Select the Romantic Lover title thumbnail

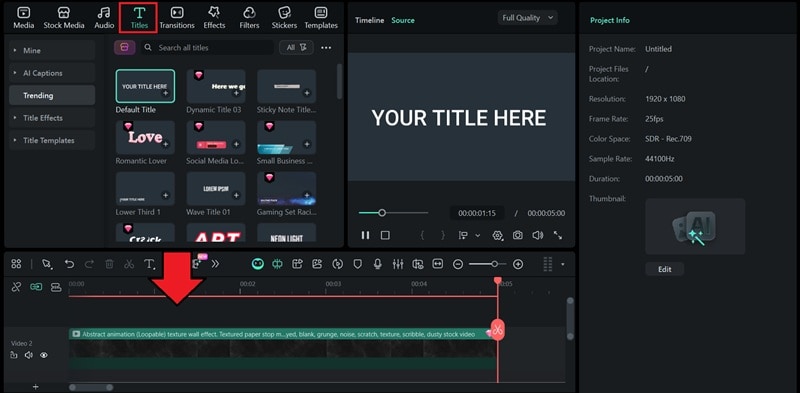(145, 137)
